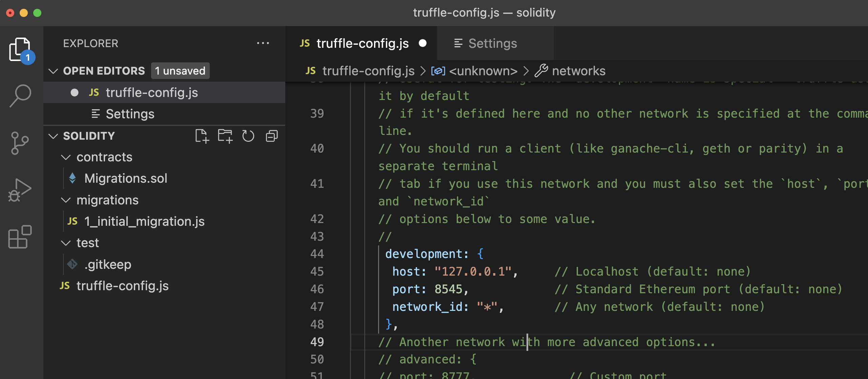
Task: Click unsaved dot on truffle-config.js tab
Action: click(422, 43)
